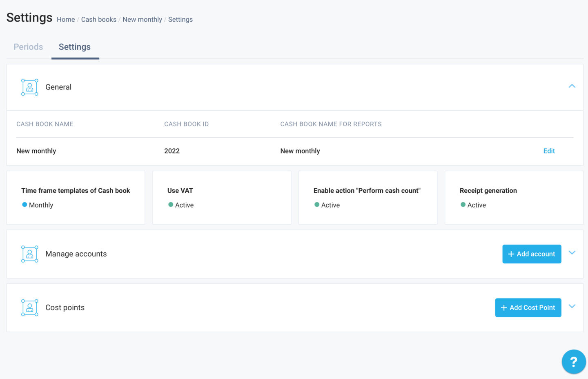
Task: Click Settings breadcrumb item
Action: (180, 20)
